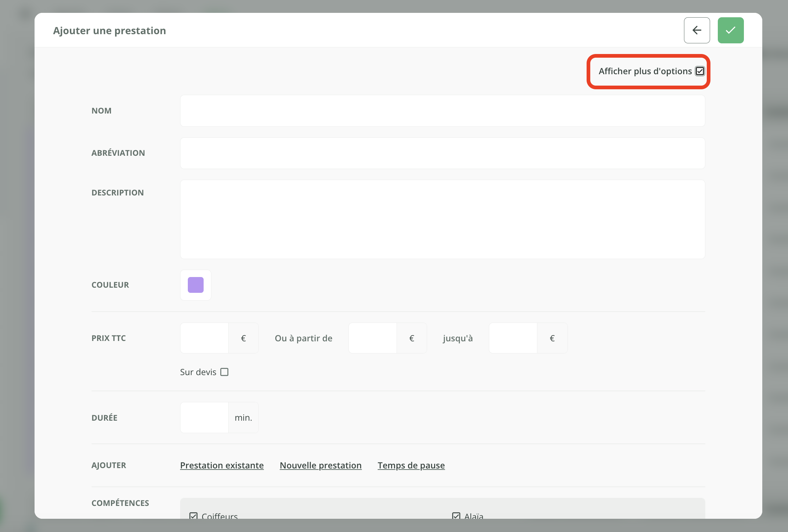Click the jusqu'à maximum price field
This screenshot has width=788, height=532.
tap(513, 338)
